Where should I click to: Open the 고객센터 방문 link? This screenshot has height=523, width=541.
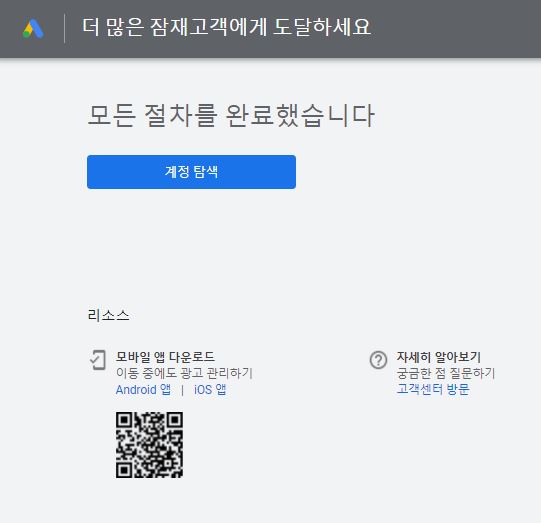pos(433,389)
